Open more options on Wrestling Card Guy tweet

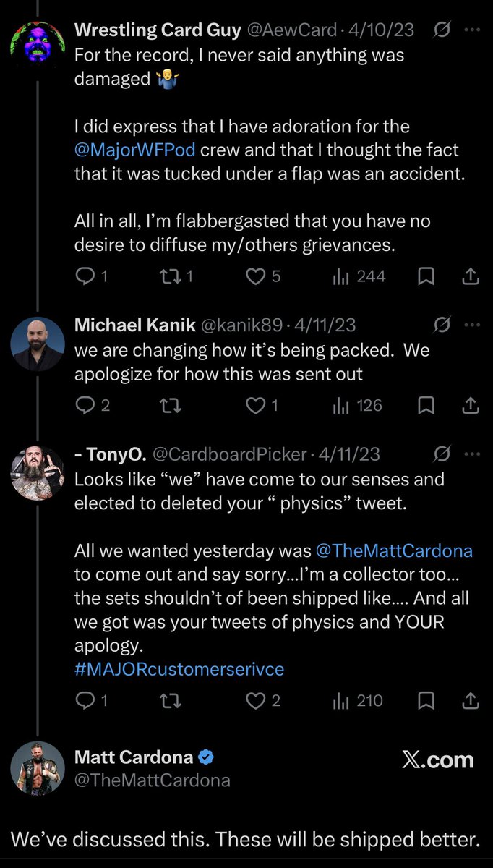coord(472,30)
